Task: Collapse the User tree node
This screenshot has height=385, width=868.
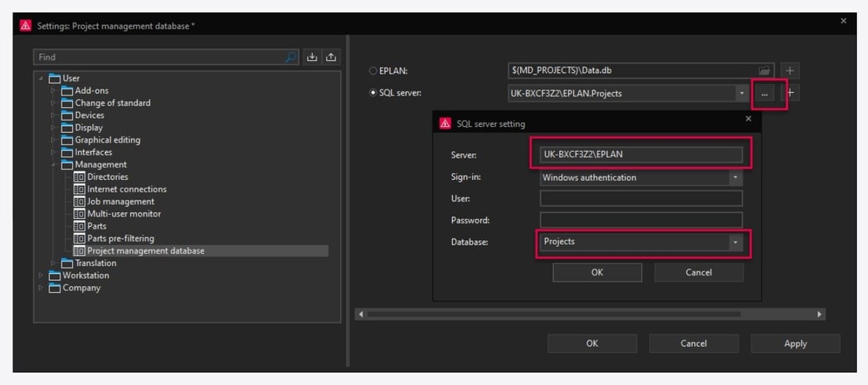Action: 41,78
